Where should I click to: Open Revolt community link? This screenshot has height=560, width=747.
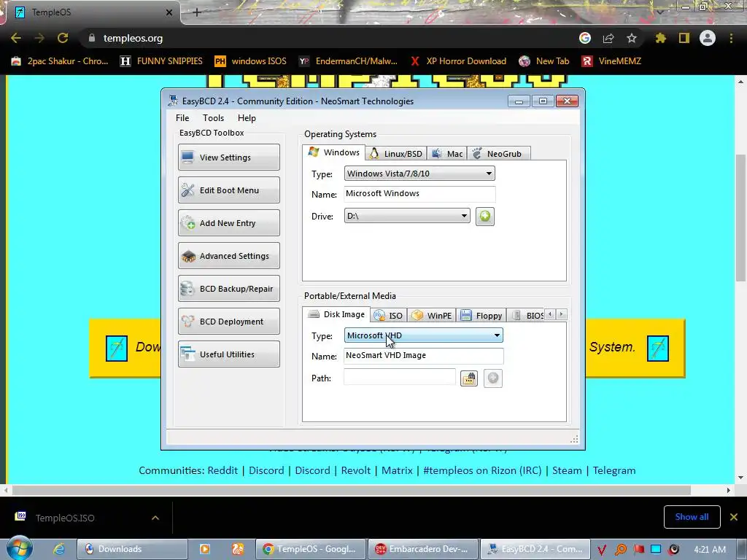355,470
